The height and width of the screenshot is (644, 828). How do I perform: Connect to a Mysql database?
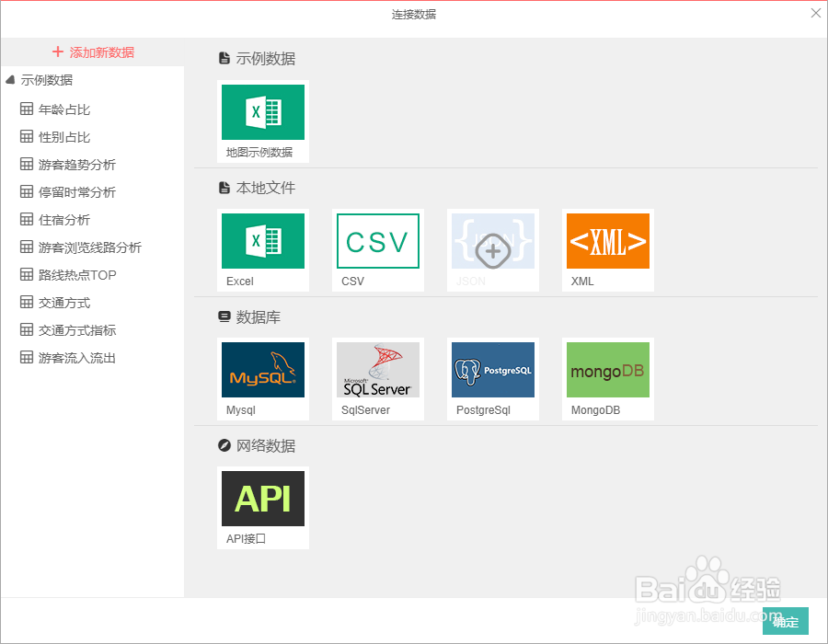pos(263,379)
